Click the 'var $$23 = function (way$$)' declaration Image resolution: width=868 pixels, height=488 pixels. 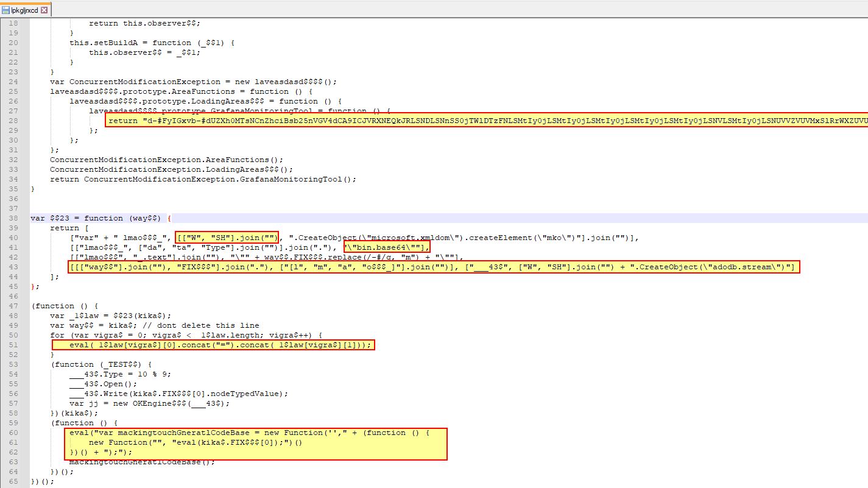96,218
